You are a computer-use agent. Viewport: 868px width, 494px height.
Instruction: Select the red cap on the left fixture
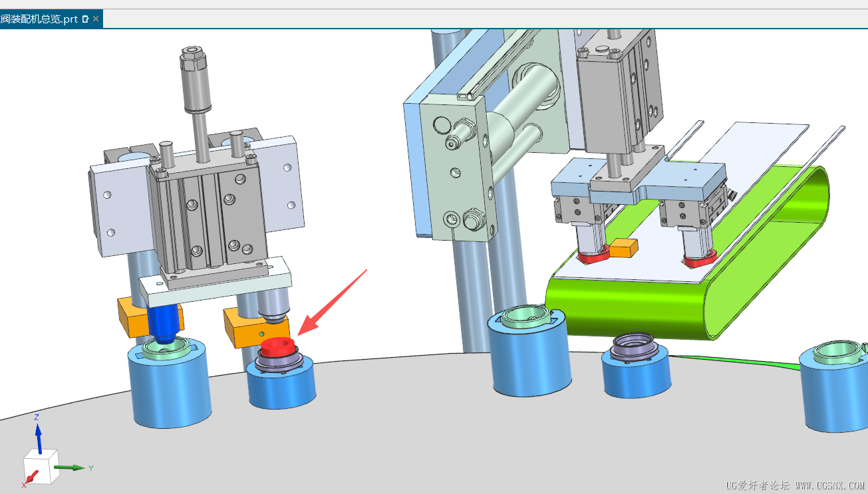[x=277, y=348]
